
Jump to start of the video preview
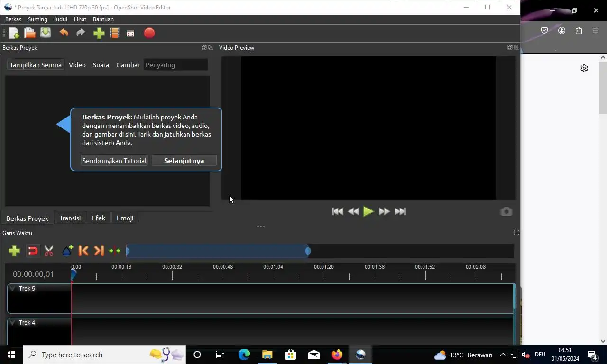(338, 211)
